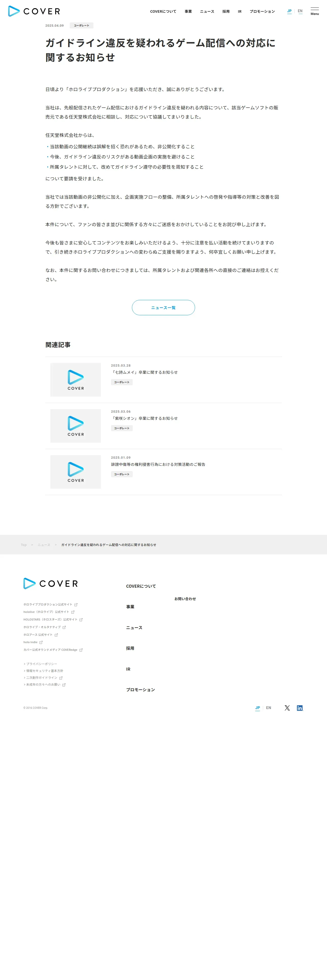
Task: Open HOLOSTARS（ホロスターズ）公式サイト footer link
Action: point(53,619)
